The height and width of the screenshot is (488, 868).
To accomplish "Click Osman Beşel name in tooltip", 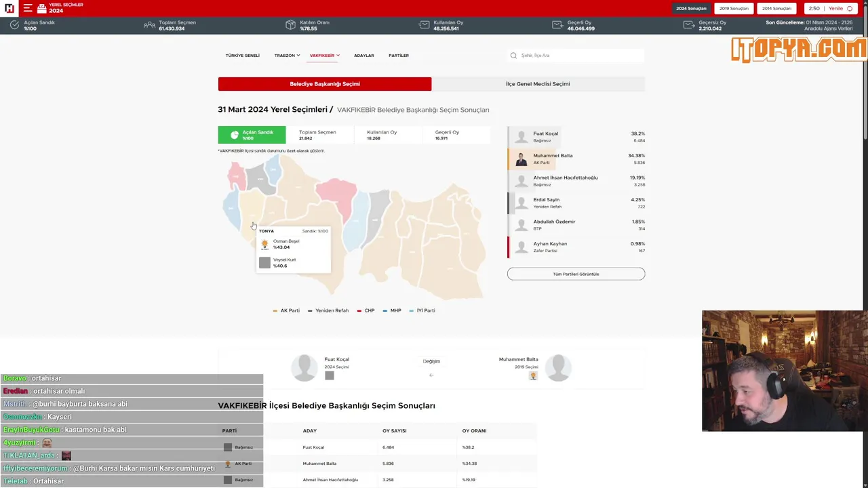I will 286,241.
